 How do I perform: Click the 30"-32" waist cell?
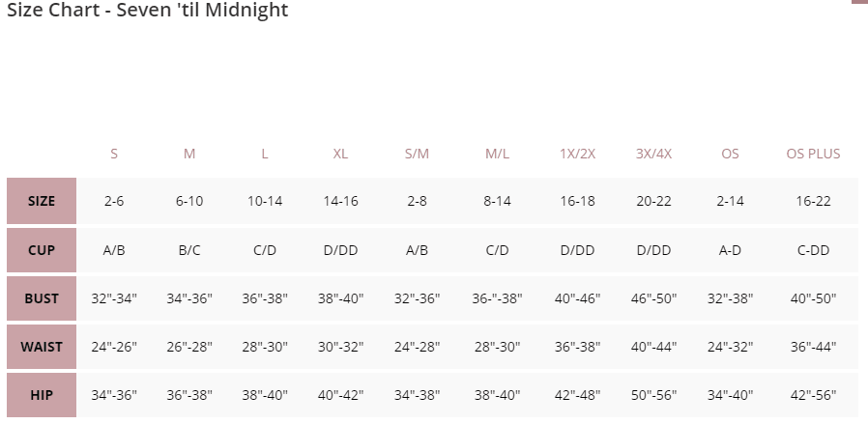[340, 347]
